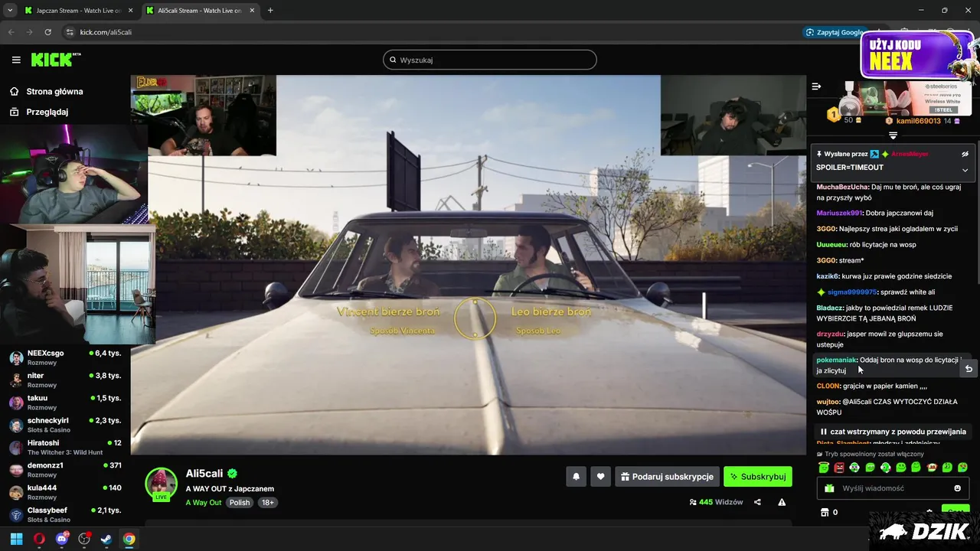This screenshot has width=980, height=551.
Task: Click the Wyszukaj search field
Action: click(x=490, y=60)
